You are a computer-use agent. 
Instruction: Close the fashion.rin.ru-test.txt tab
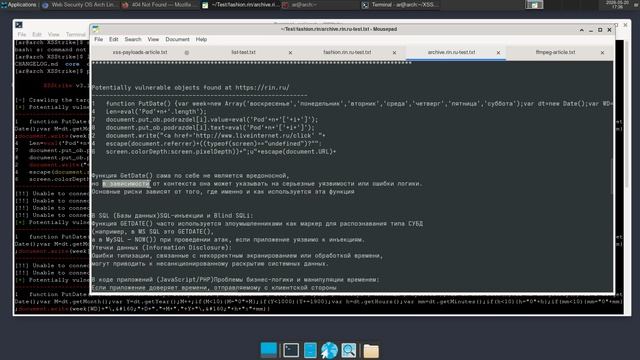(x=394, y=53)
